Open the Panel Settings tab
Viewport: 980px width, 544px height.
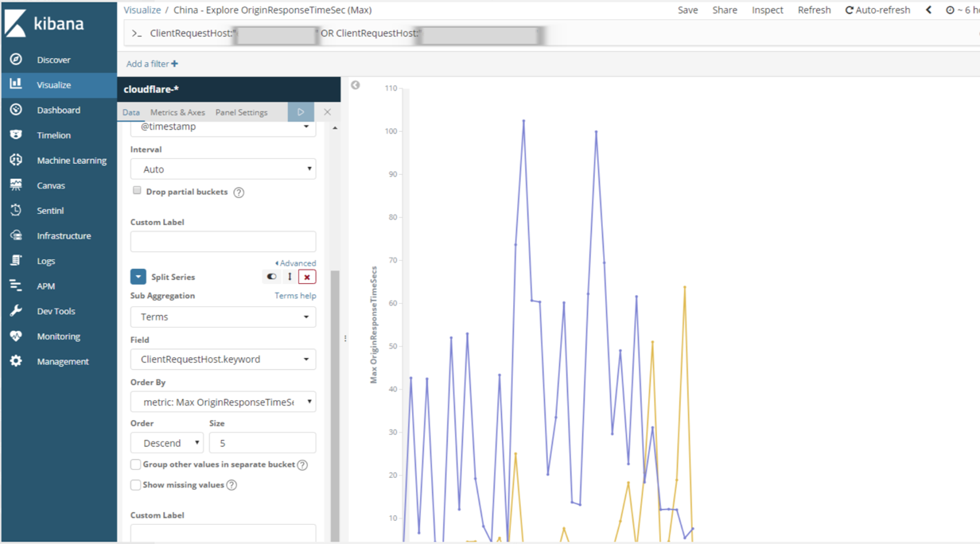242,112
